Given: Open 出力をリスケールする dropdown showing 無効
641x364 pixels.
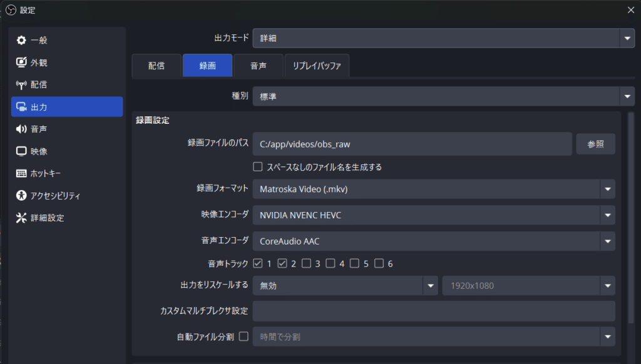Looking at the screenshot, I should click(345, 286).
